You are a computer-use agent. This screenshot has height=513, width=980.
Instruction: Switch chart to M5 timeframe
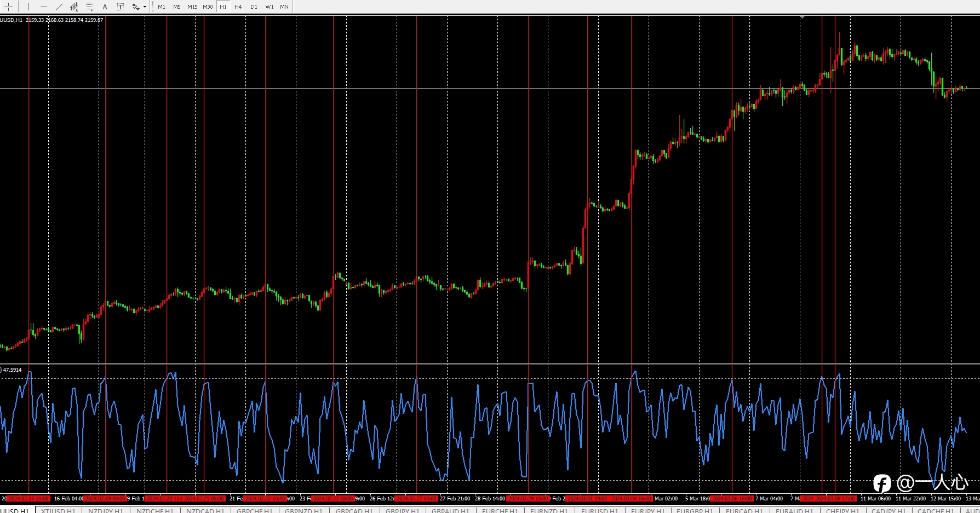click(177, 7)
